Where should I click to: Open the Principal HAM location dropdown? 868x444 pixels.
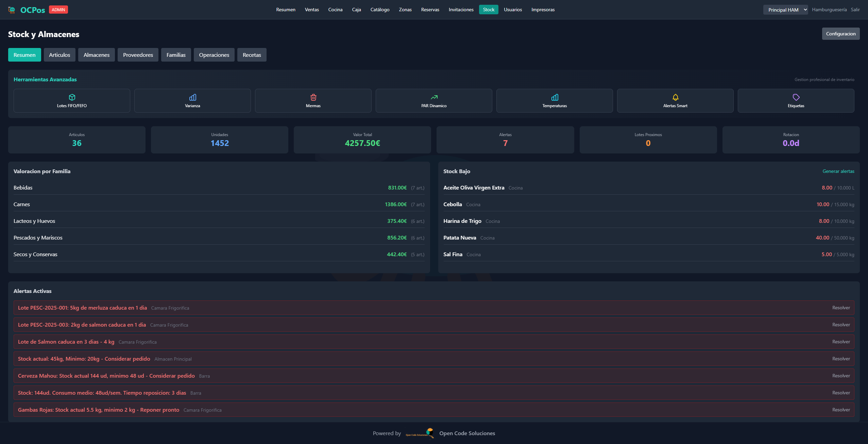coord(785,10)
